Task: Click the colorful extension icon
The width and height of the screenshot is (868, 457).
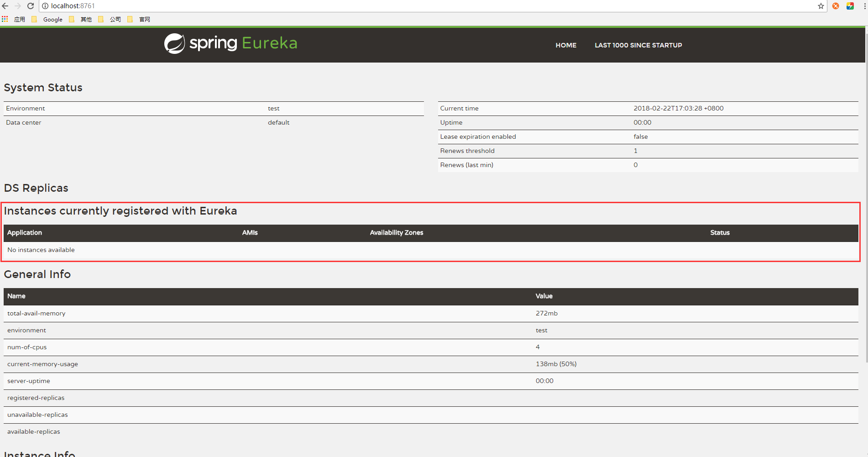Action: 850,6
